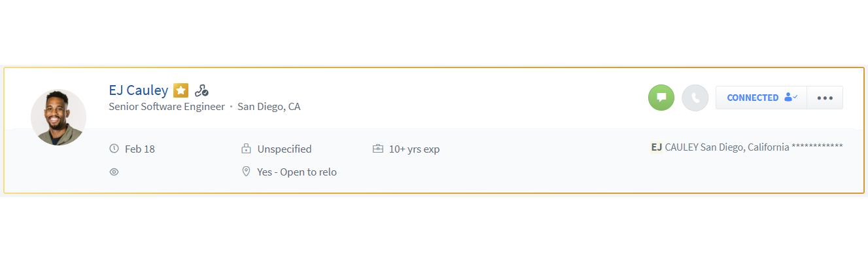Click the resume snippet with masked text

(746, 147)
